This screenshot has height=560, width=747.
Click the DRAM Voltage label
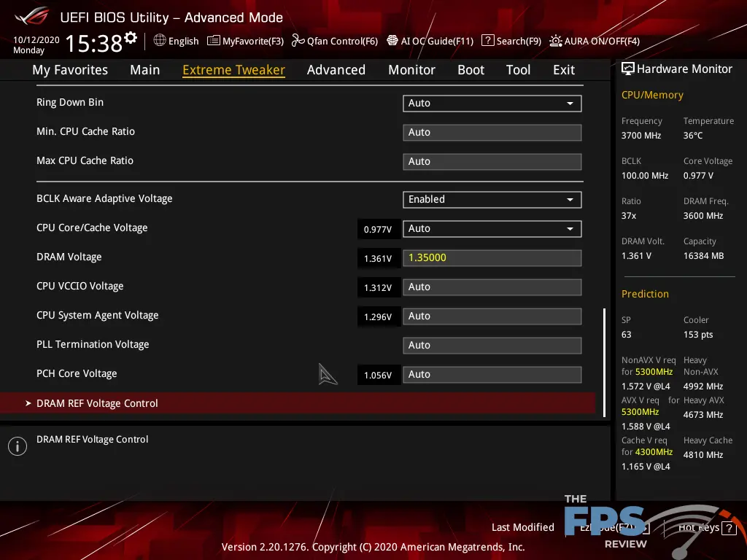point(69,257)
